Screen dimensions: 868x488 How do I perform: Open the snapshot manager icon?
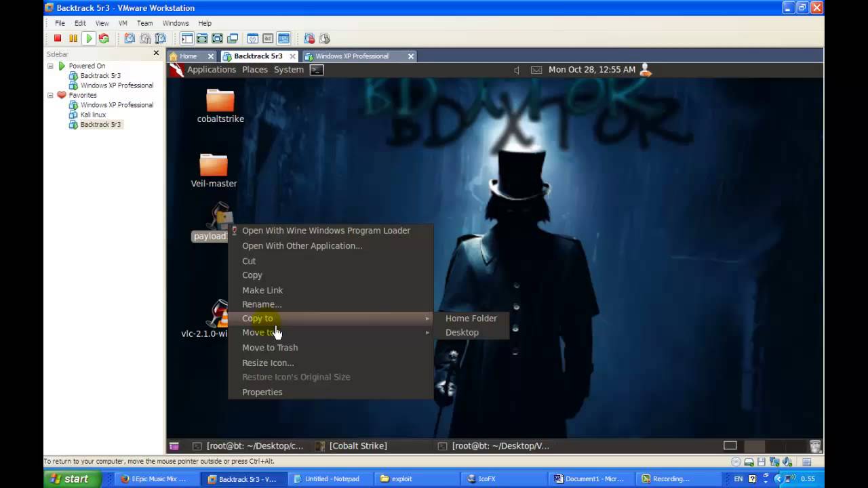point(161,39)
